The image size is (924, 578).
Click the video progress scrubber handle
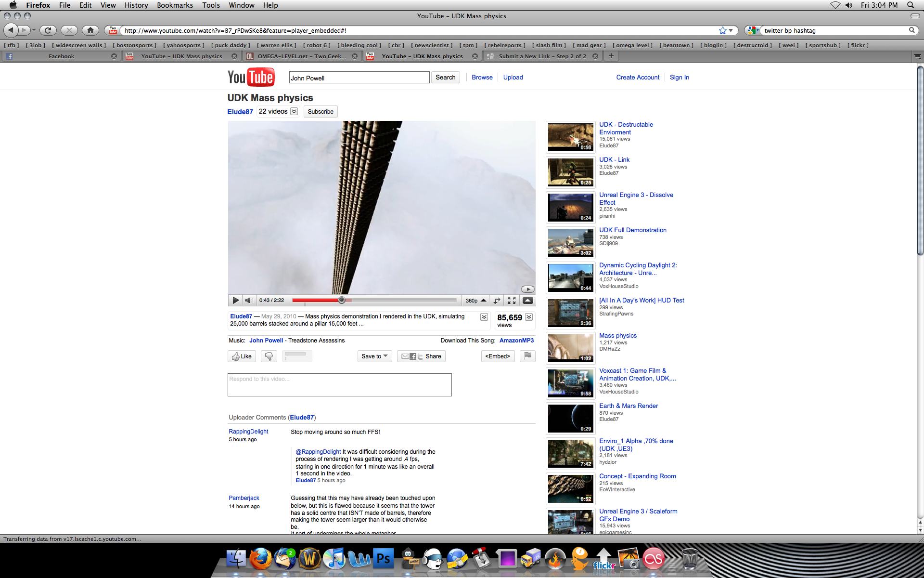342,300
